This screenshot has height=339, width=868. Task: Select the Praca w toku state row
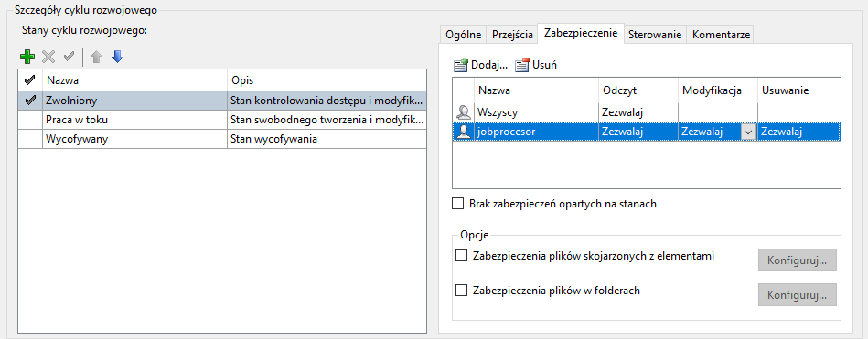tap(222, 120)
